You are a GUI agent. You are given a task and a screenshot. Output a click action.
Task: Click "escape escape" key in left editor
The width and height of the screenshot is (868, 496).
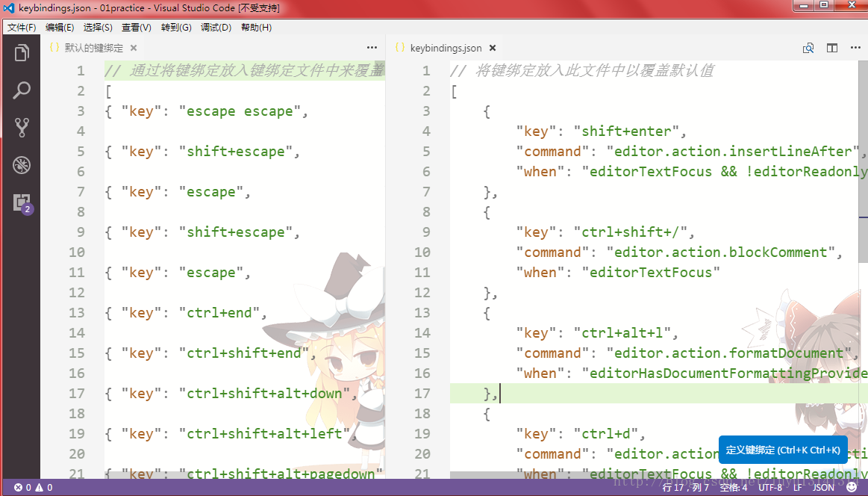coord(240,111)
